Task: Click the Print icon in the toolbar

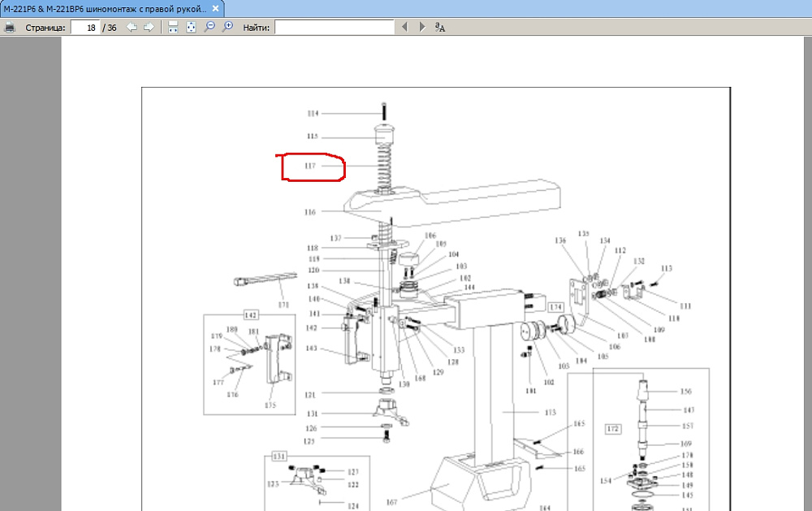Action: (10, 27)
